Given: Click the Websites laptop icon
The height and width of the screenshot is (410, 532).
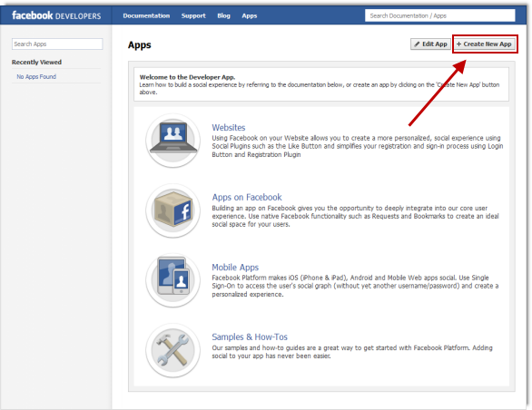Looking at the screenshot, I should click(x=173, y=140).
